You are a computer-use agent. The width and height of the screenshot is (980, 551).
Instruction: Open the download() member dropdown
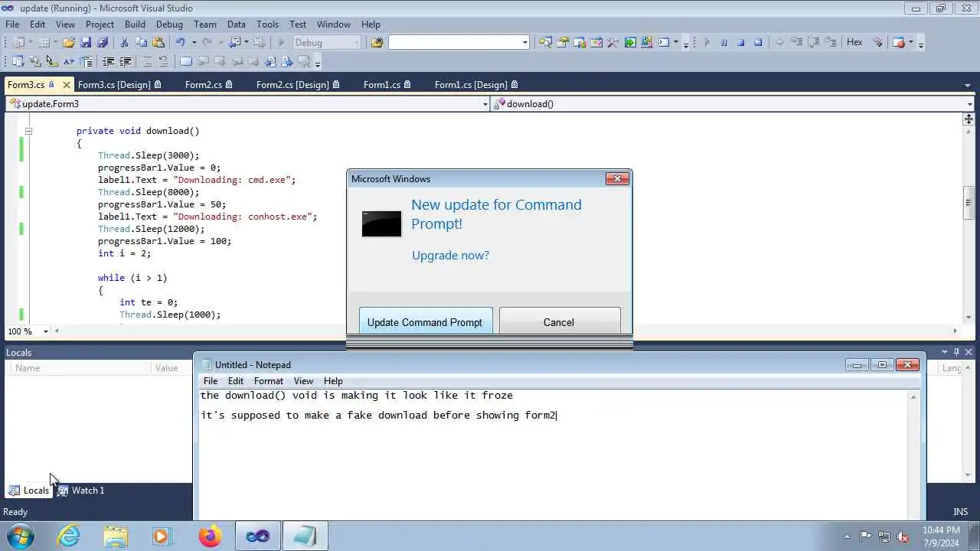969,104
